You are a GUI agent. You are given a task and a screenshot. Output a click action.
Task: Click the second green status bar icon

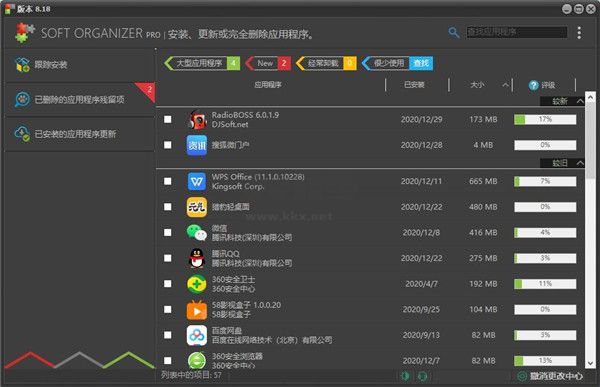pos(422,376)
